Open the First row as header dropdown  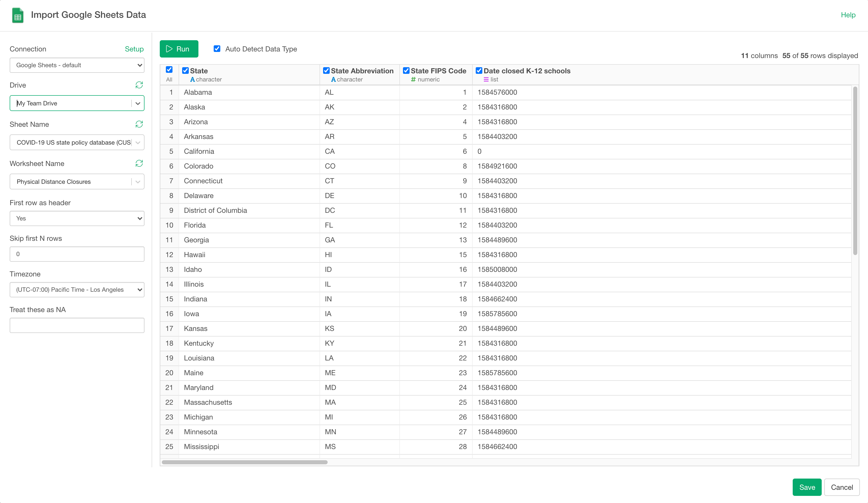pos(77,218)
